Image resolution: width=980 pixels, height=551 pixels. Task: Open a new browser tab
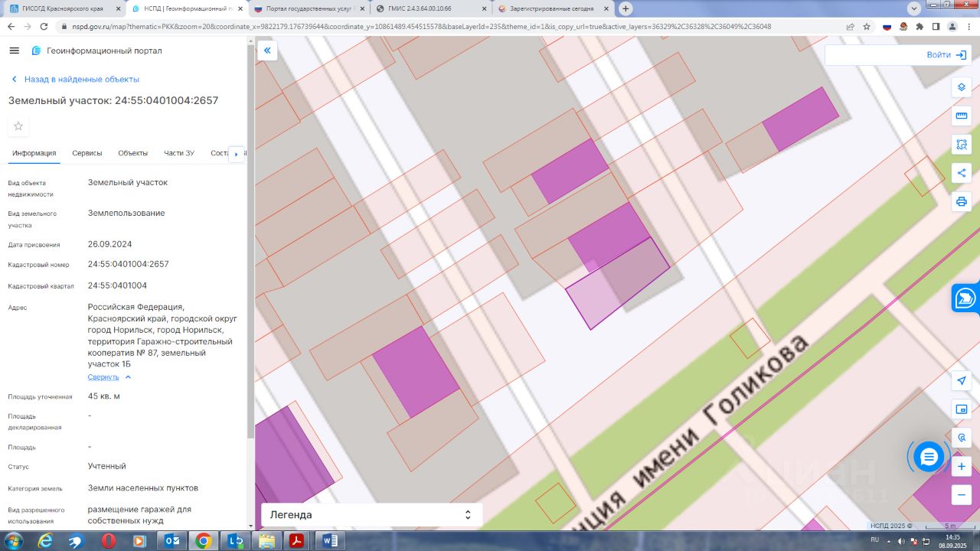click(x=626, y=8)
